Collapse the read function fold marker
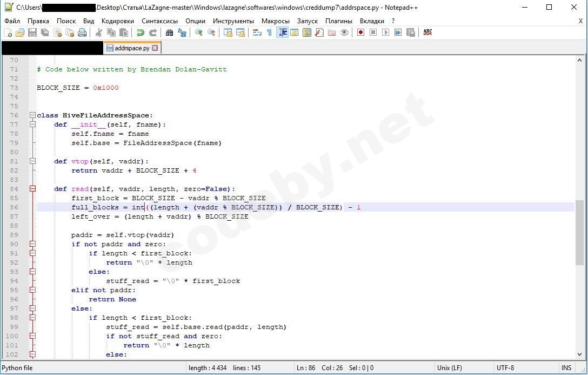The image size is (588, 375). click(x=32, y=189)
